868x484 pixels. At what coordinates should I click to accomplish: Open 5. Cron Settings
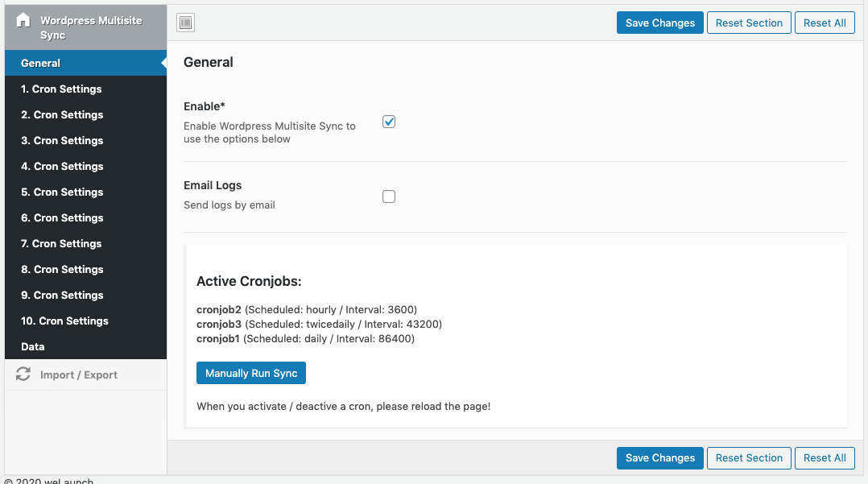click(62, 192)
